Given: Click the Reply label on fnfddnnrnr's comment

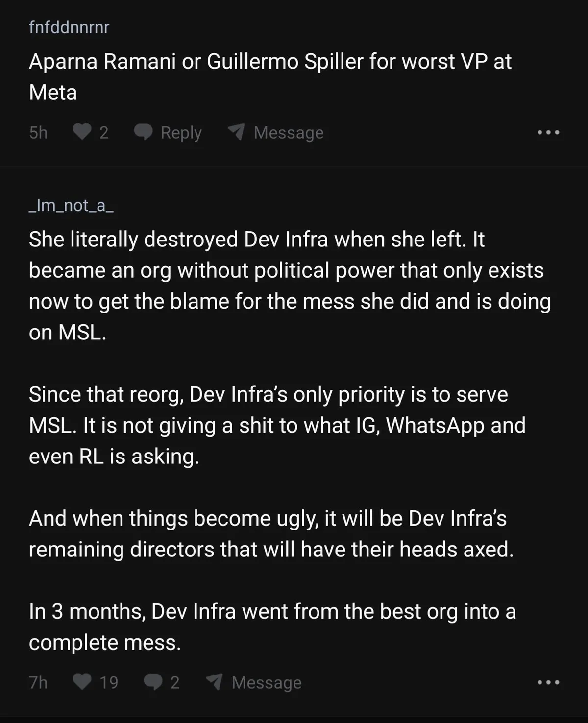Looking at the screenshot, I should pos(181,132).
